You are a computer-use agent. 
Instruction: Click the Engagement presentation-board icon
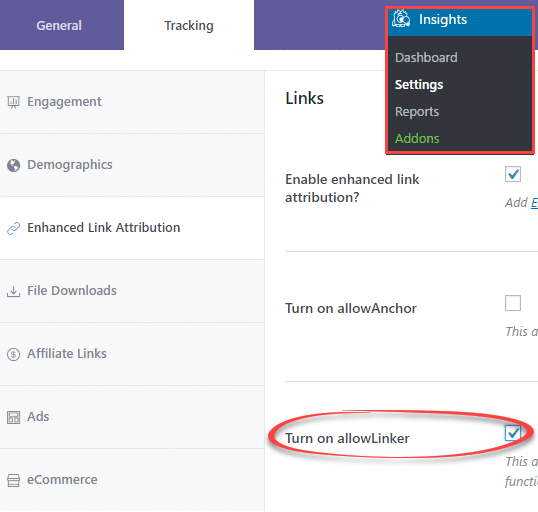13,102
